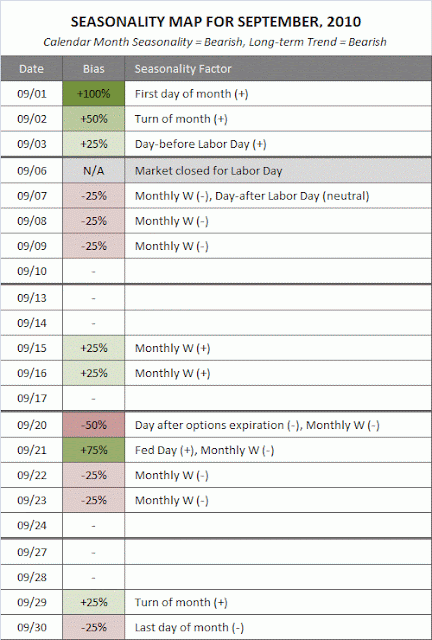This screenshot has width=432, height=640.
Task: Select the 09/15 date cell
Action: [31, 348]
